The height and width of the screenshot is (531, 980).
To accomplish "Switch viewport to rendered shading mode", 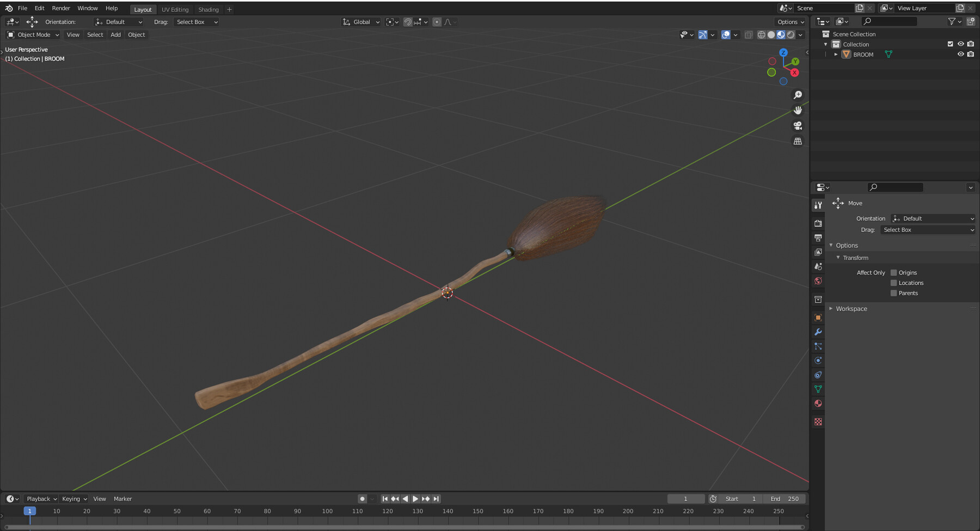I will click(791, 35).
